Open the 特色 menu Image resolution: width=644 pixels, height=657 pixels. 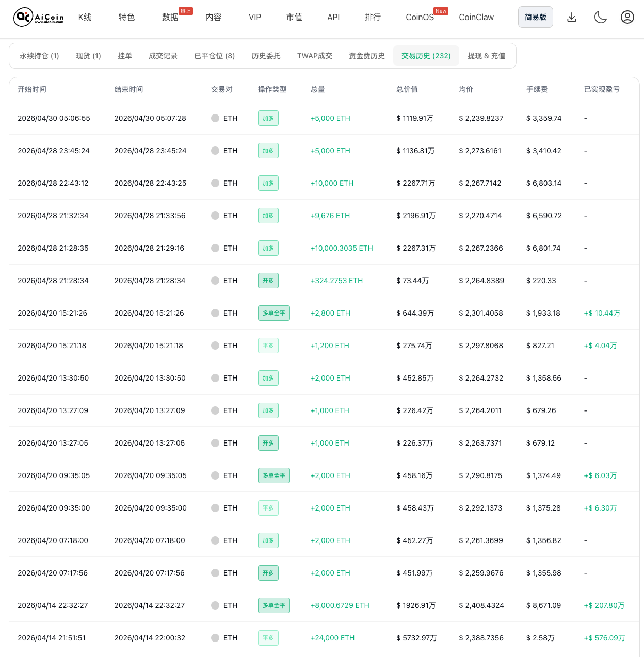click(x=127, y=17)
